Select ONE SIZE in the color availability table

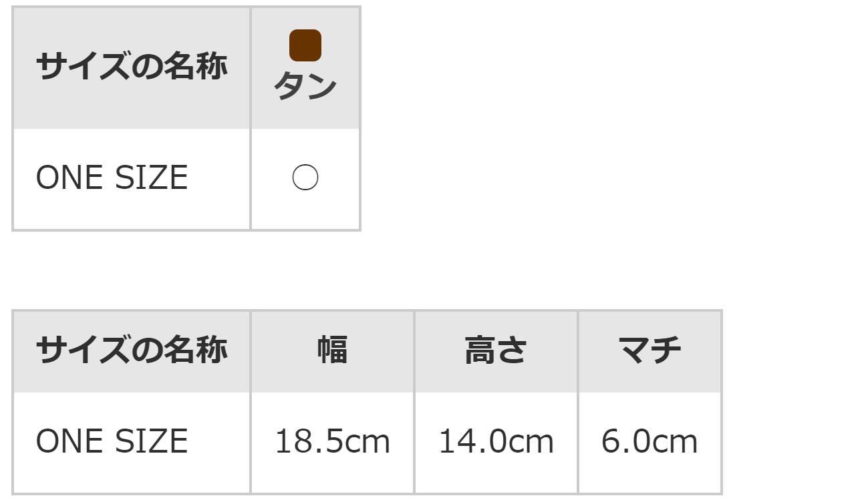point(112,178)
